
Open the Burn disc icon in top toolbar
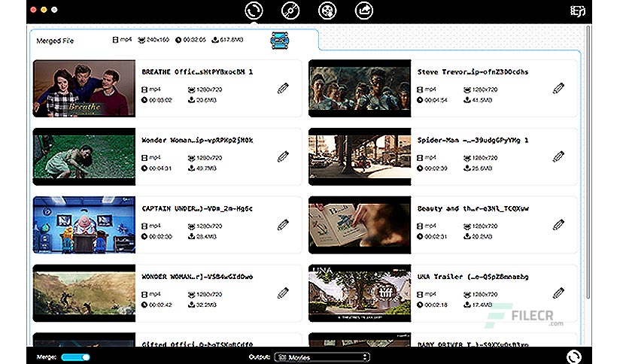pyautogui.click(x=290, y=11)
